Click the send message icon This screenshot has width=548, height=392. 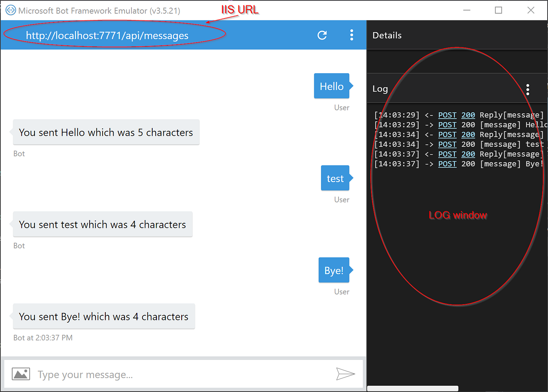[346, 374]
